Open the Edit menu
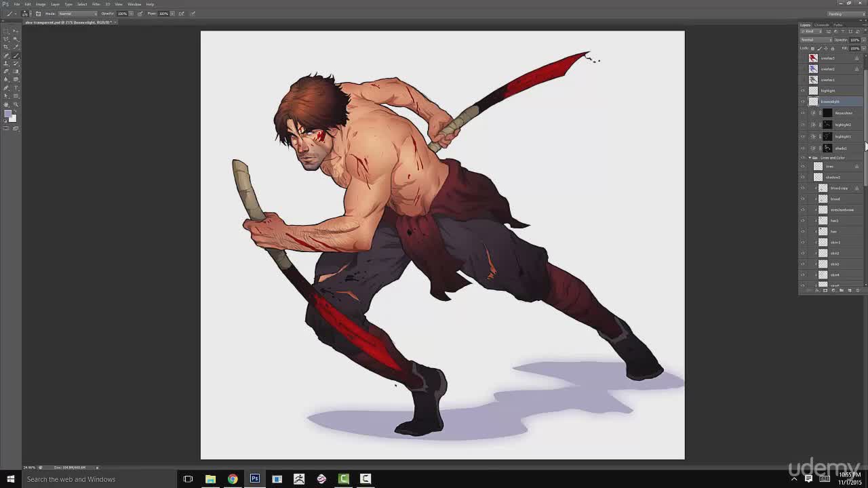This screenshot has width=868, height=488. (x=28, y=4)
